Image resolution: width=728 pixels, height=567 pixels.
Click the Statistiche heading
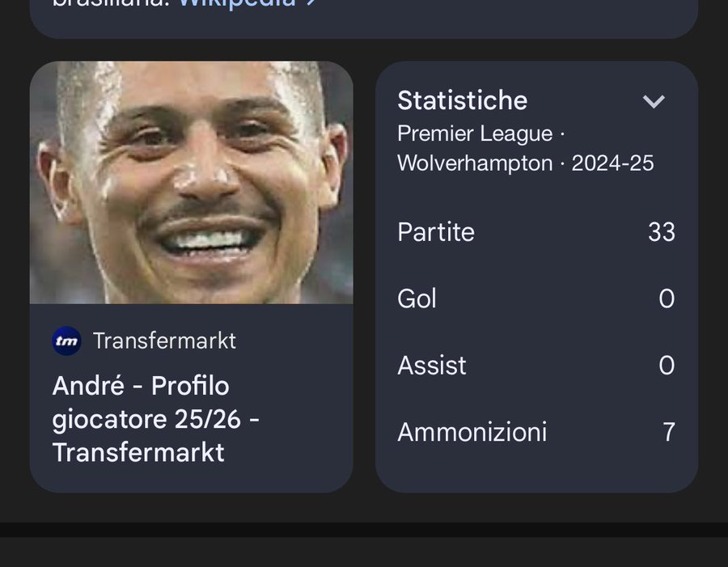[463, 100]
